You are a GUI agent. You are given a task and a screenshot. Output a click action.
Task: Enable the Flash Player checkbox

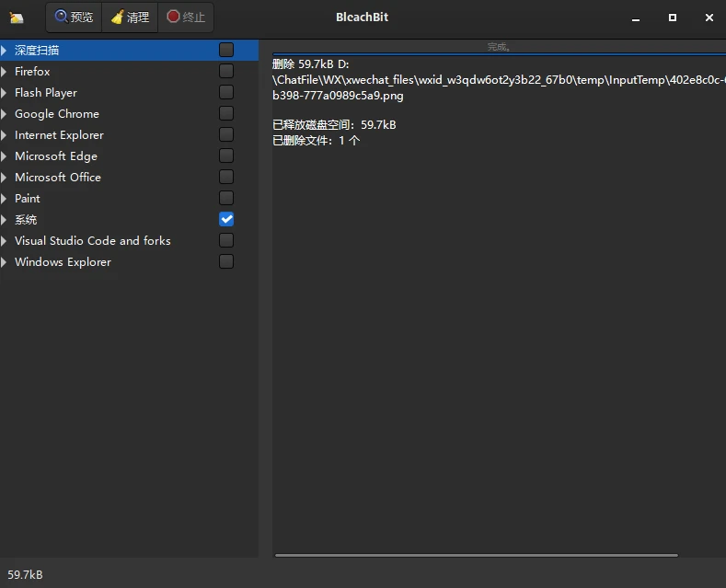[226, 92]
